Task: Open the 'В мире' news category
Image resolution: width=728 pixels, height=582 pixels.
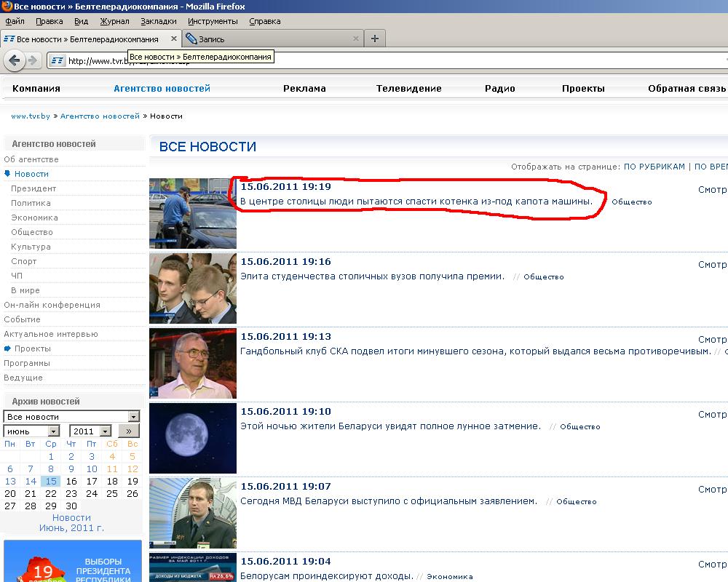Action: click(x=25, y=290)
